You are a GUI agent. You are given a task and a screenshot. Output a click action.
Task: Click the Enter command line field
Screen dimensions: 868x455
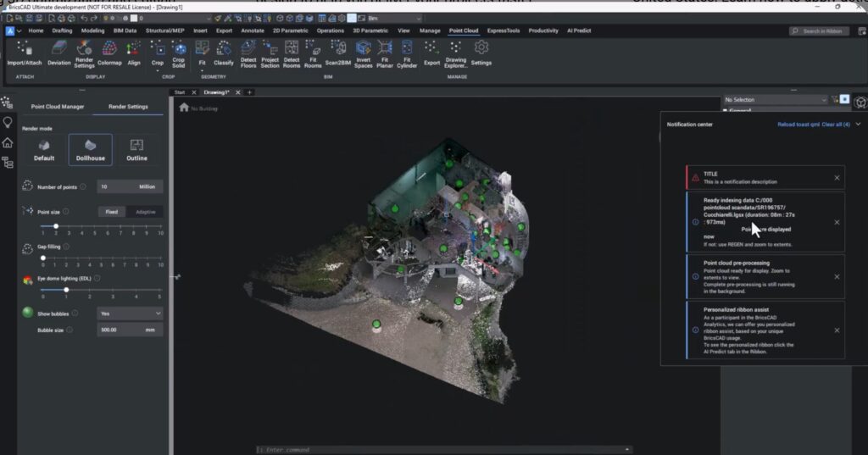[x=442, y=449]
